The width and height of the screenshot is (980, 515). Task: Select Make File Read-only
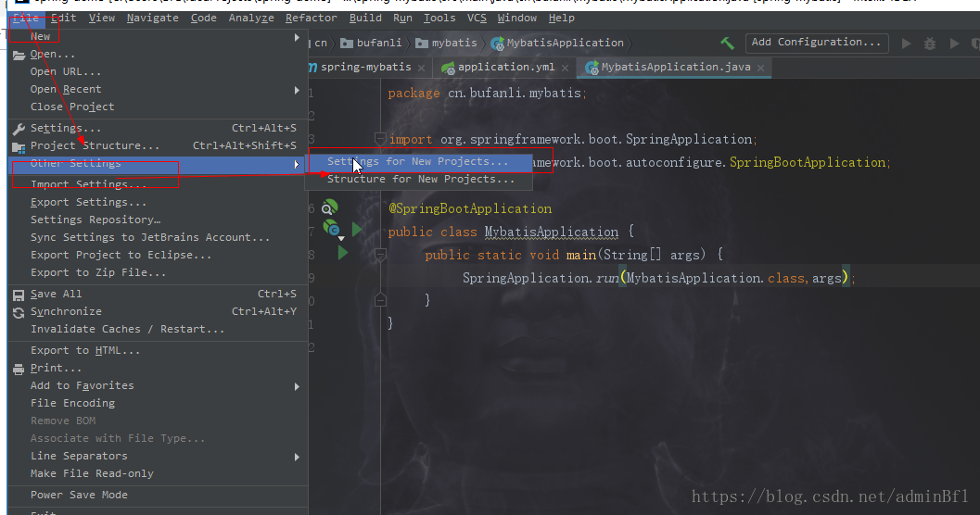coord(158,474)
